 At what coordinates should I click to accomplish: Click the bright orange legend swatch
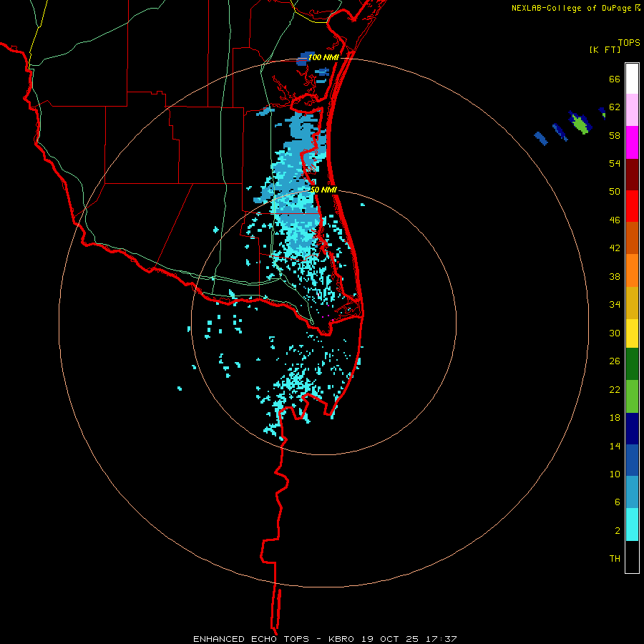click(x=632, y=270)
